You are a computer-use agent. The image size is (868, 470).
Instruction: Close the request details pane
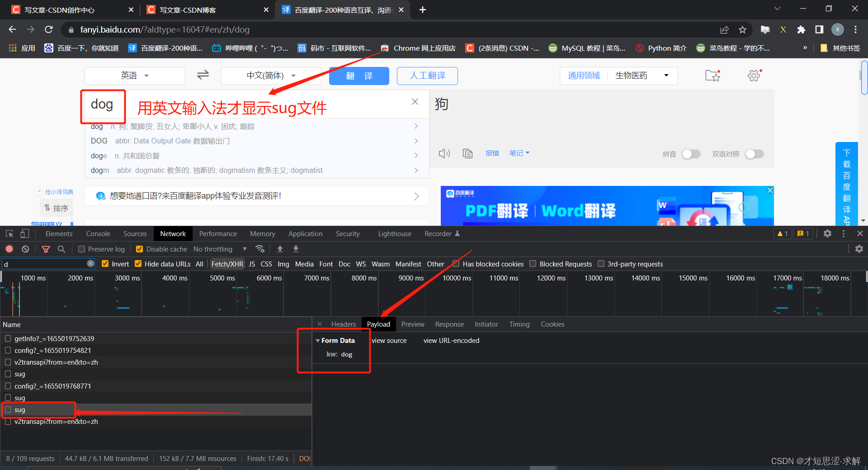tap(320, 324)
